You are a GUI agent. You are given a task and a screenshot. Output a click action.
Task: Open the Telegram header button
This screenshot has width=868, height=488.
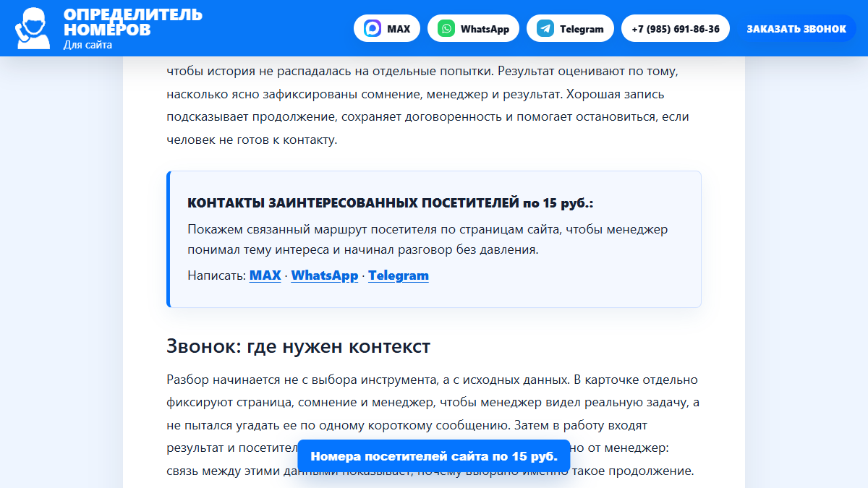tap(570, 29)
